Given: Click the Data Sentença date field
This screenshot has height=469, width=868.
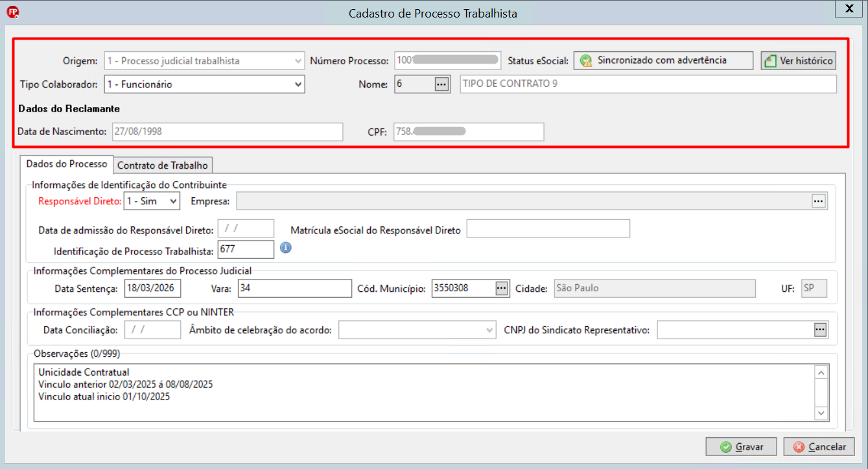Looking at the screenshot, I should click(153, 288).
